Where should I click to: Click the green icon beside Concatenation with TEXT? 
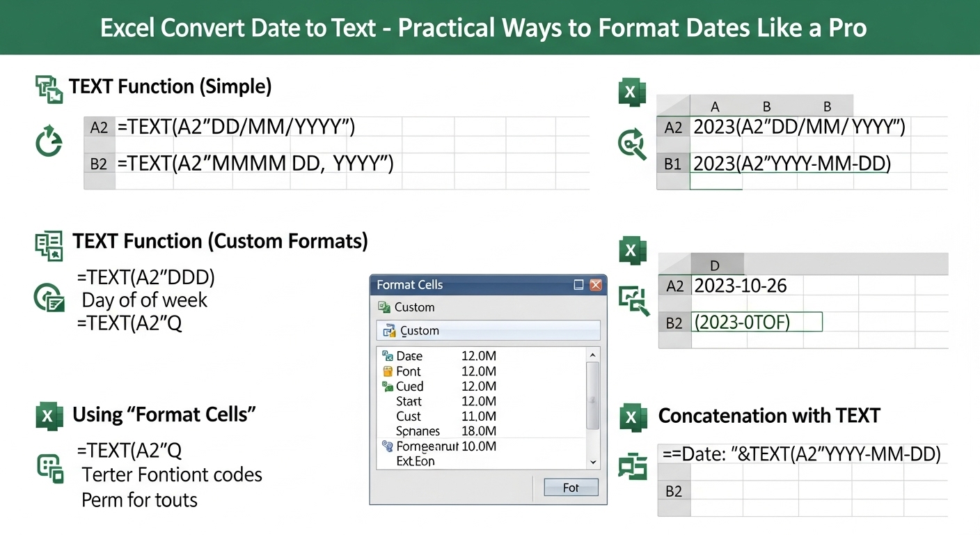(x=632, y=417)
